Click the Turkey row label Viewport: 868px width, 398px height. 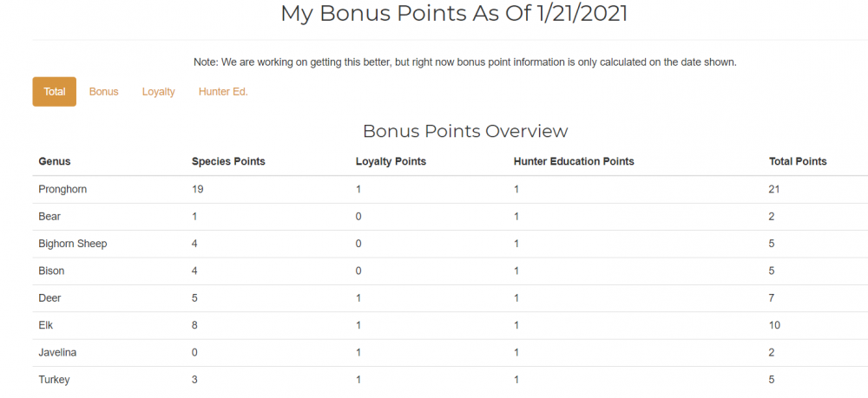coord(55,380)
